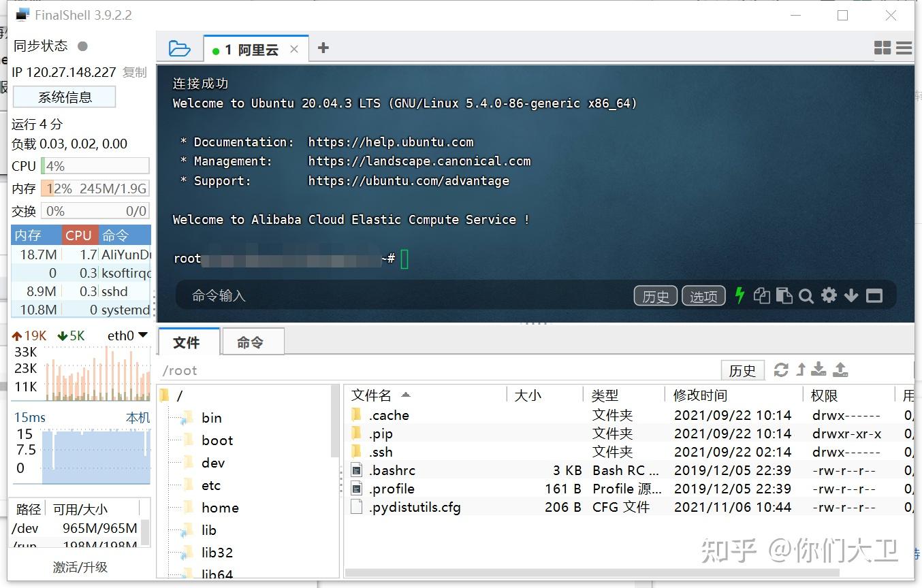Click the 交换 0% usage bar
This screenshot has height=588, width=922.
point(95,211)
